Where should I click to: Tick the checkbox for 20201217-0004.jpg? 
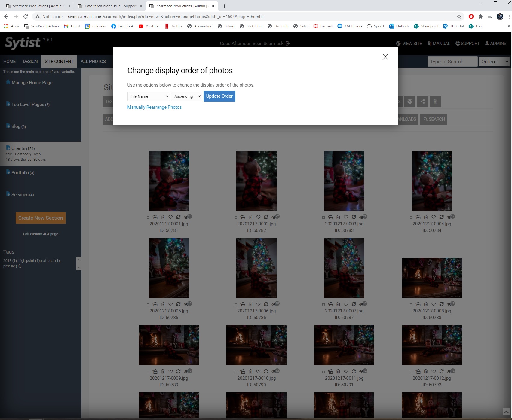click(411, 217)
